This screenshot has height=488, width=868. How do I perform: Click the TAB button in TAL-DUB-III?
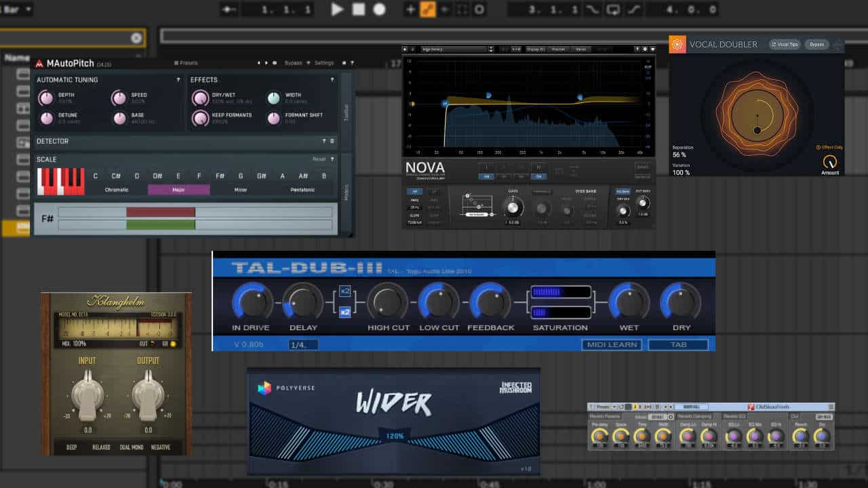[x=678, y=344]
